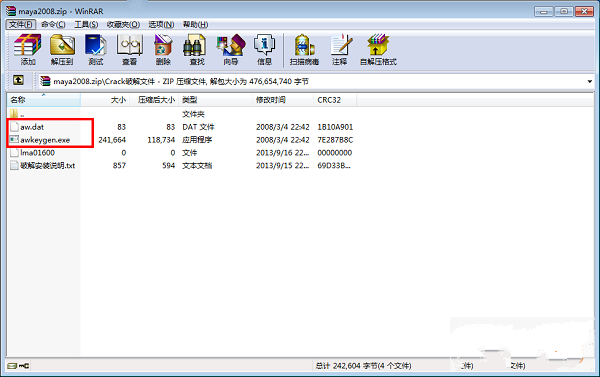Screen dimensions: 600x377
Task: Click the WinRAR title bar icon
Action: click(11, 11)
